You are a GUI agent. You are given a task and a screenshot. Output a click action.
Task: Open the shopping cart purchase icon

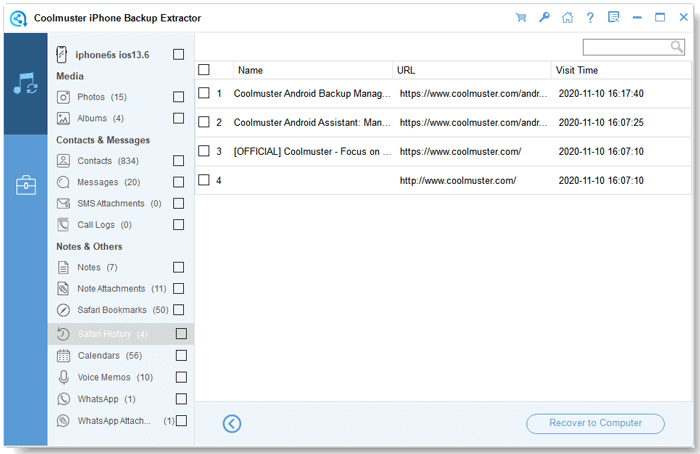(521, 18)
